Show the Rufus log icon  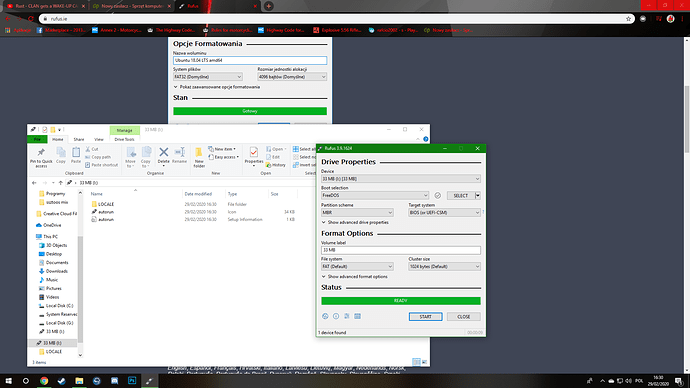coord(357,316)
